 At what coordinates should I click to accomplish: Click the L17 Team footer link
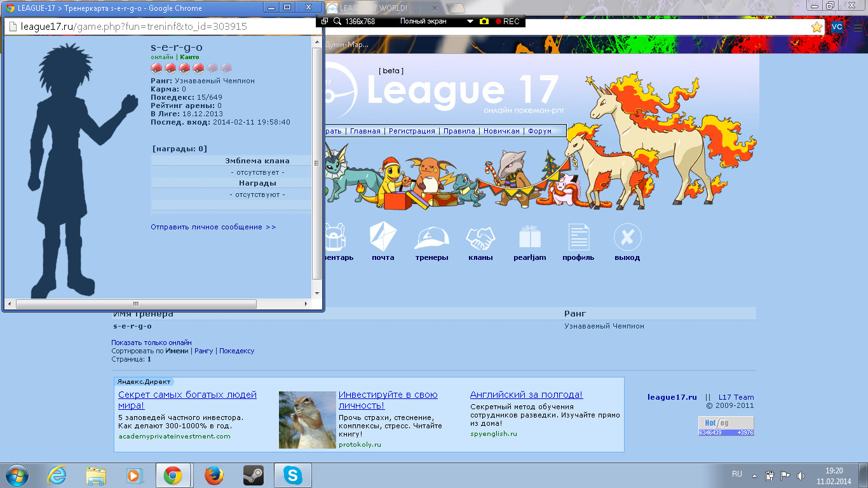click(x=736, y=397)
